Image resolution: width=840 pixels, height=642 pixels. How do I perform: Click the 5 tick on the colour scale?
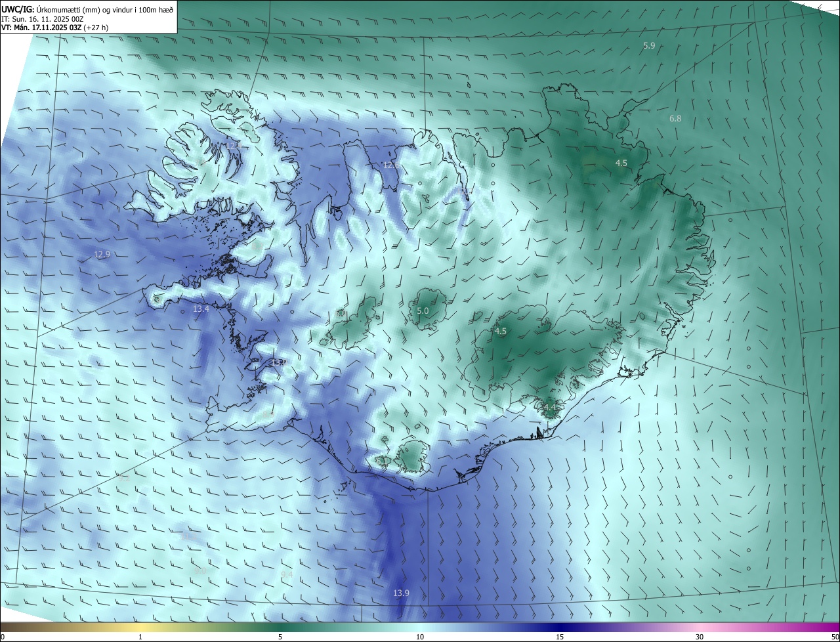[x=280, y=637]
